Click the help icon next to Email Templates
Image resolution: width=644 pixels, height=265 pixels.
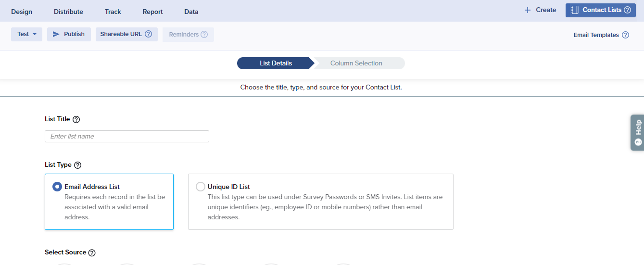(x=625, y=35)
